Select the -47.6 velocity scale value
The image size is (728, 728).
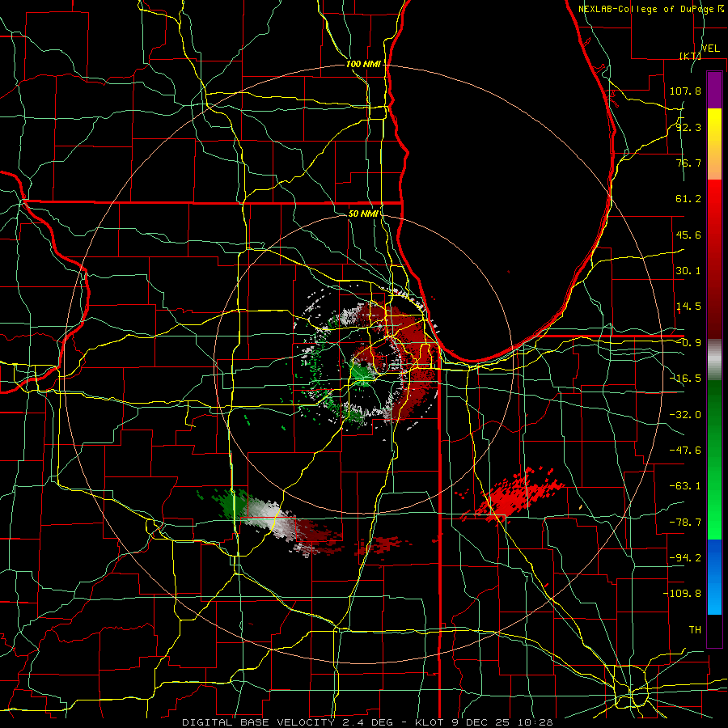[685, 451]
